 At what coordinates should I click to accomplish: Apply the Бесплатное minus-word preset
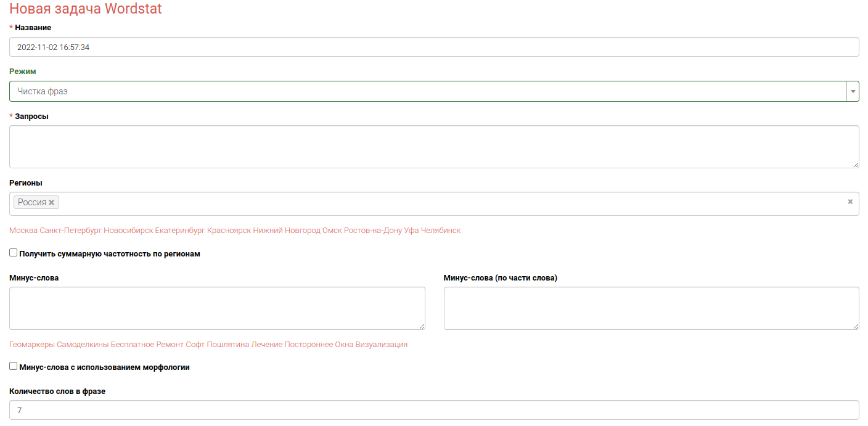click(x=133, y=345)
